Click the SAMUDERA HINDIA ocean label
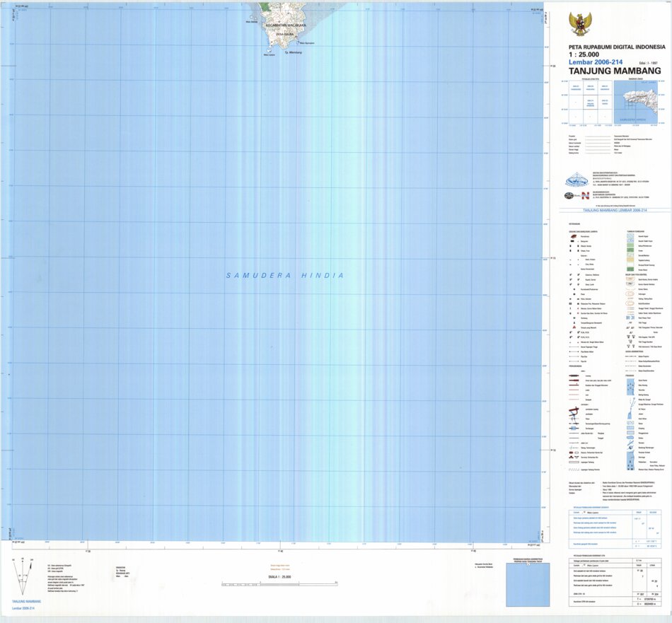Image resolution: width=672 pixels, height=623 pixels. (x=284, y=276)
